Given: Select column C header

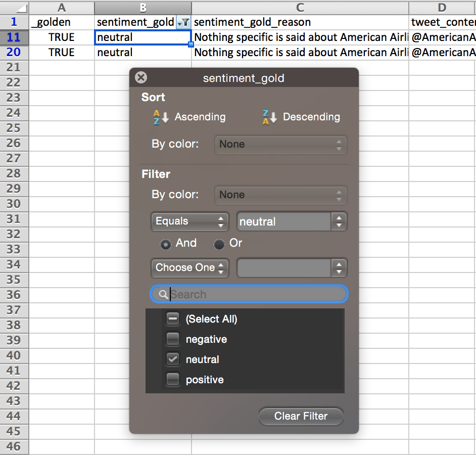Looking at the screenshot, I should 300,8.
